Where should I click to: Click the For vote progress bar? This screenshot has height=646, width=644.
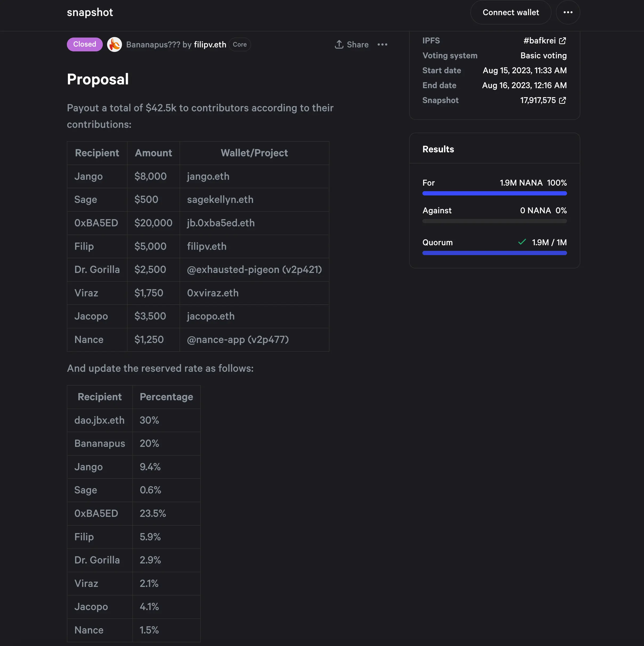(x=494, y=193)
